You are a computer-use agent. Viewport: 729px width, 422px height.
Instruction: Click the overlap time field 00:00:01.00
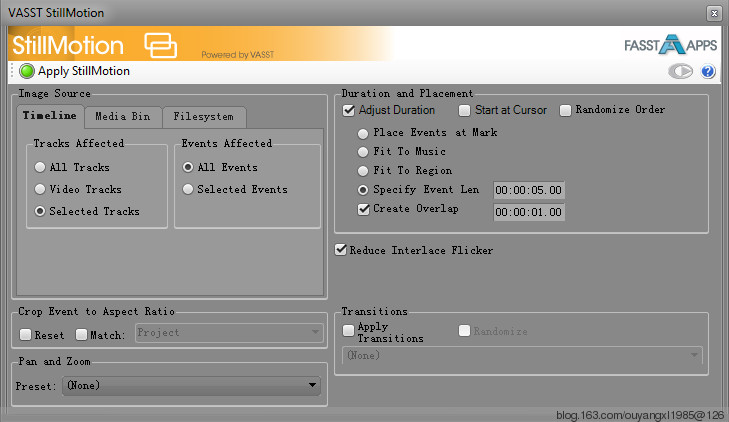coord(529,212)
